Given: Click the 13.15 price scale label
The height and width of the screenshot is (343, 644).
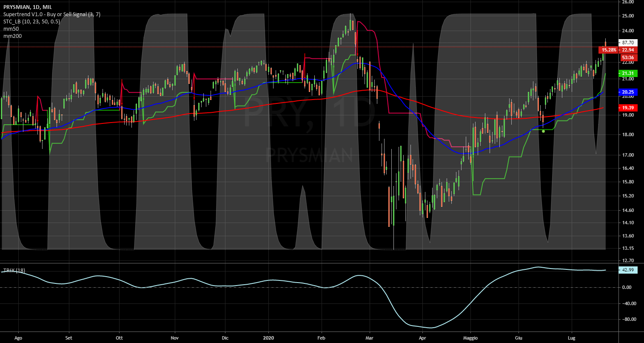Looking at the screenshot, I should click(628, 248).
